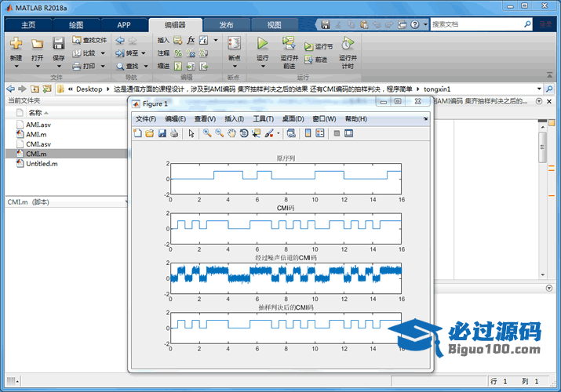Open the Insert (插入) menu in Figure 1
This screenshot has width=561, height=392.
point(235,119)
